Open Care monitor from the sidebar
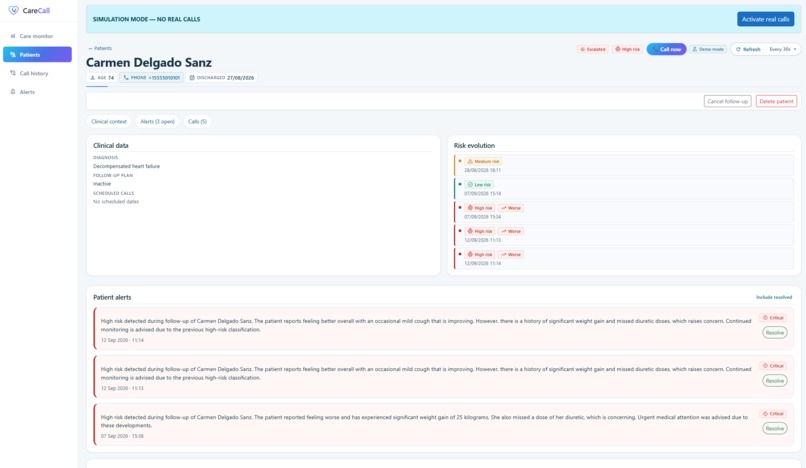 [37, 36]
